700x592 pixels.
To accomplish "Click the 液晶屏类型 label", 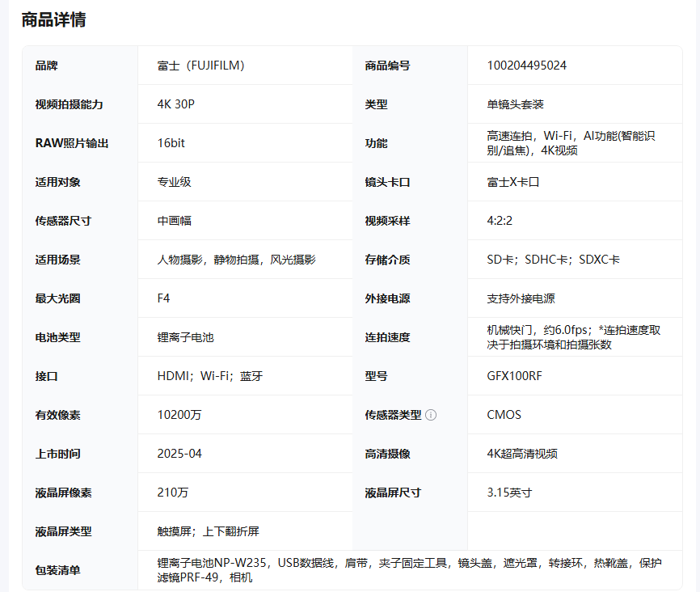I will 63,532.
